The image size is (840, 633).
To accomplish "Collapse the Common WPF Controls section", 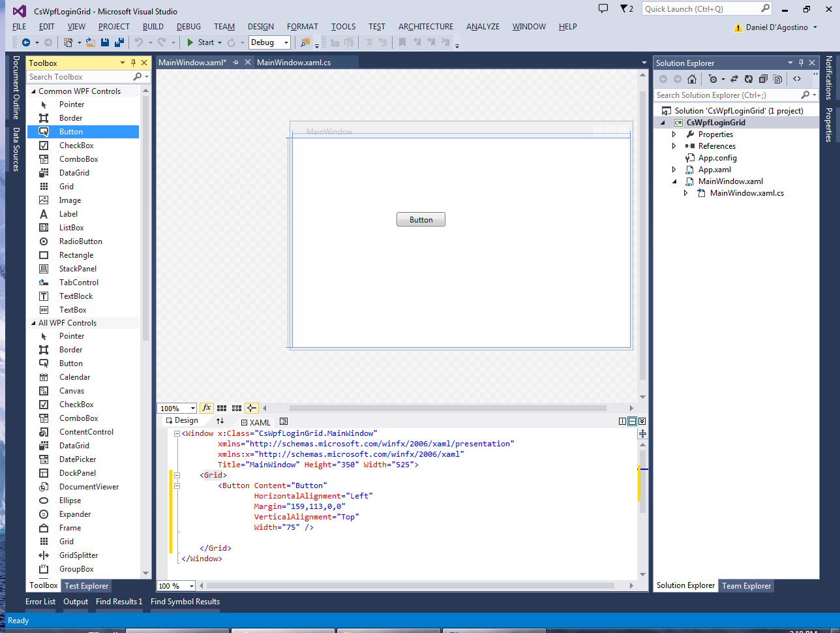I will [33, 91].
